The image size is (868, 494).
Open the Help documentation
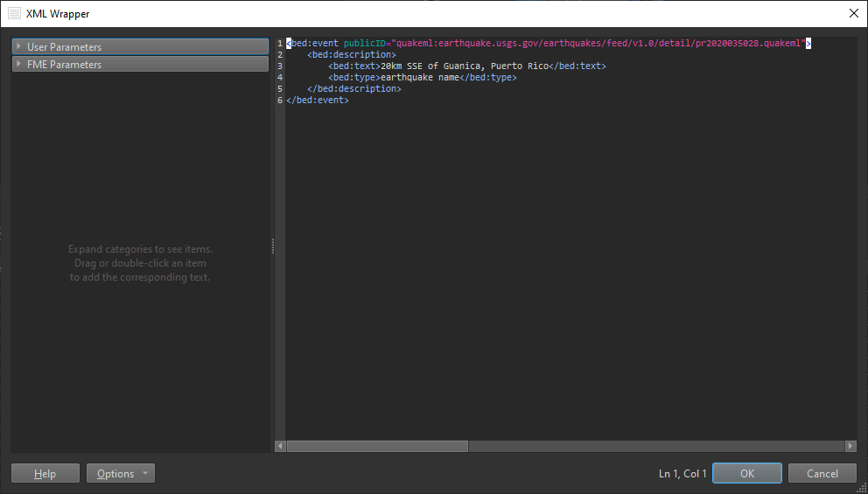pyautogui.click(x=45, y=474)
